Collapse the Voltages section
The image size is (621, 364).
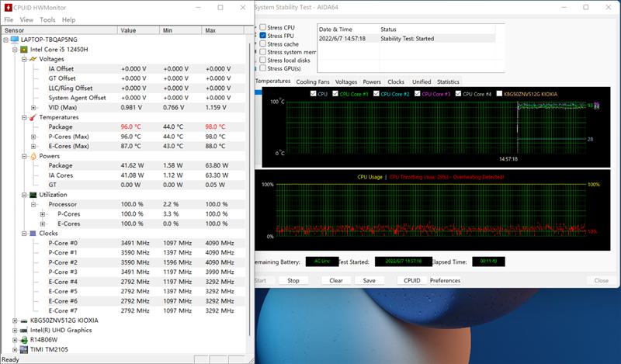click(24, 59)
